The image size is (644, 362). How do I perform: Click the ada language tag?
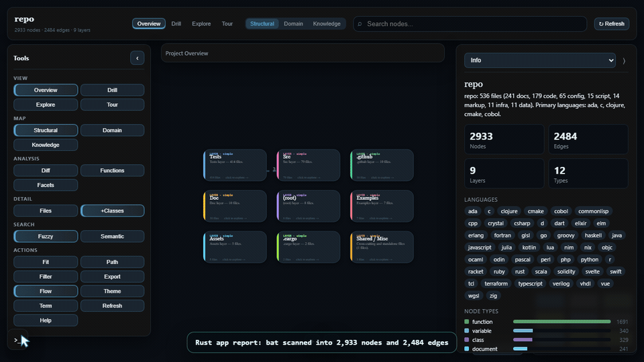(x=473, y=211)
